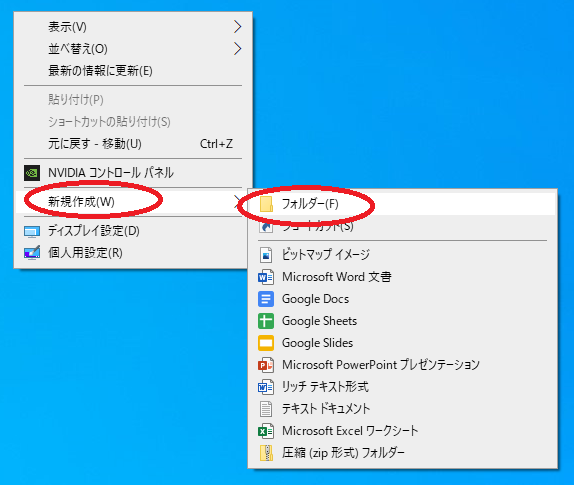Select 新規作成(W) menu entry
This screenshot has height=485, width=574.
[x=133, y=202]
